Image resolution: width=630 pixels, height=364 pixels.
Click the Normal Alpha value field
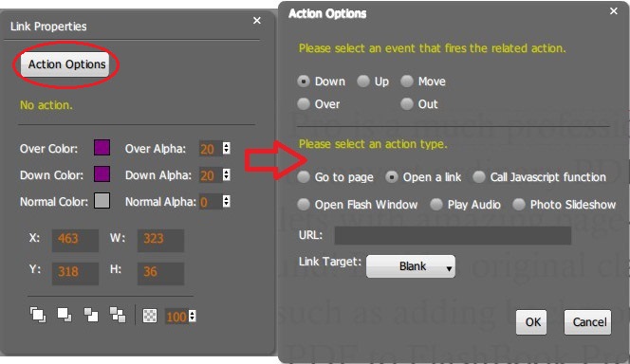(x=211, y=202)
